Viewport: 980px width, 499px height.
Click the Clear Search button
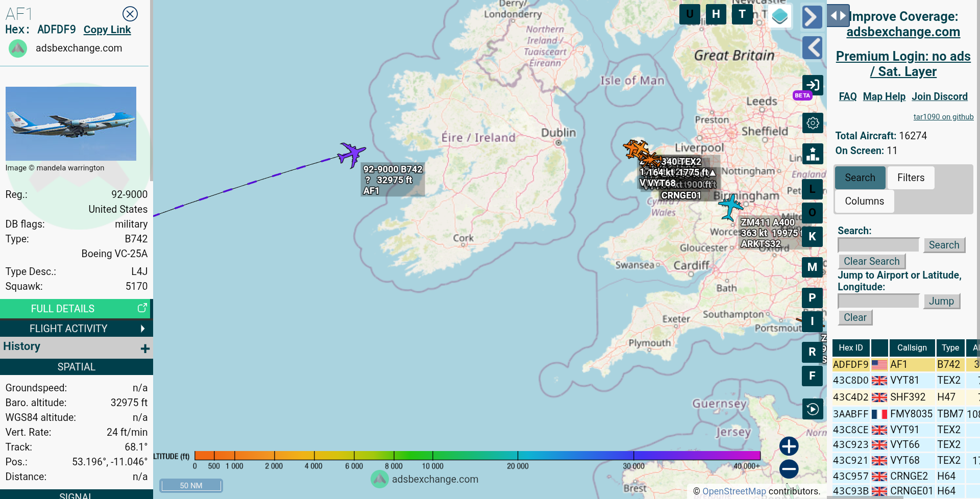[x=871, y=261]
